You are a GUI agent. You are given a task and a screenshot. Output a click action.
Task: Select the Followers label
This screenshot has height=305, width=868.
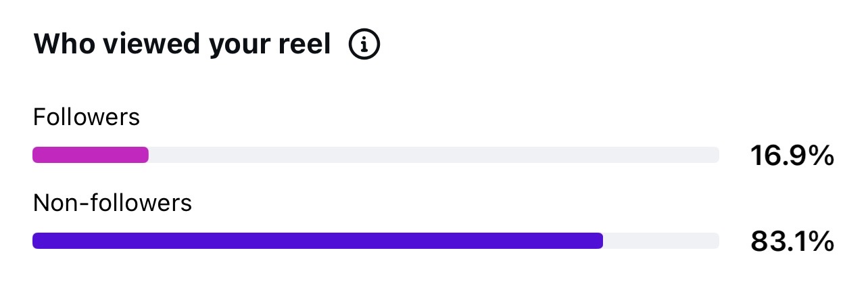pyautogui.click(x=87, y=118)
